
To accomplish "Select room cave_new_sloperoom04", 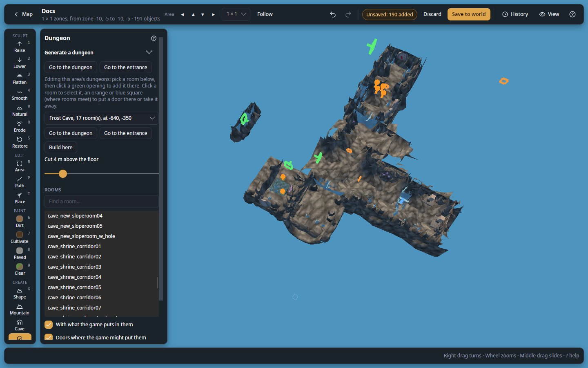I will [x=100, y=216].
